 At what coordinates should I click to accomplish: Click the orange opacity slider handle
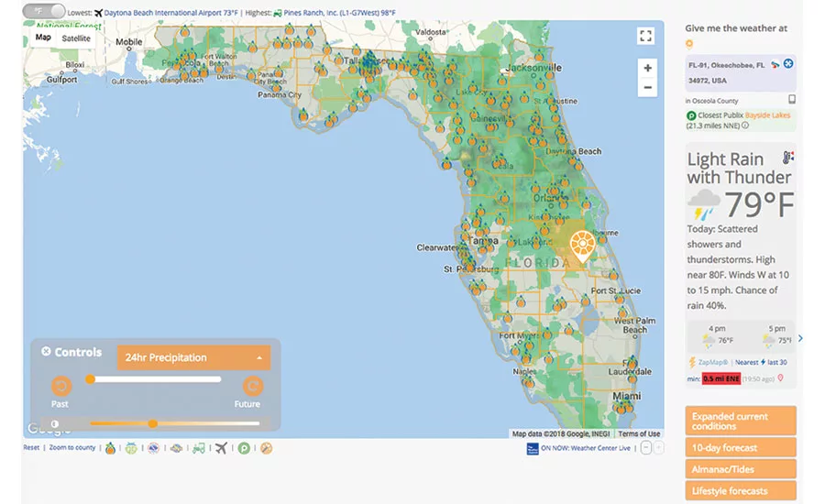click(x=152, y=423)
